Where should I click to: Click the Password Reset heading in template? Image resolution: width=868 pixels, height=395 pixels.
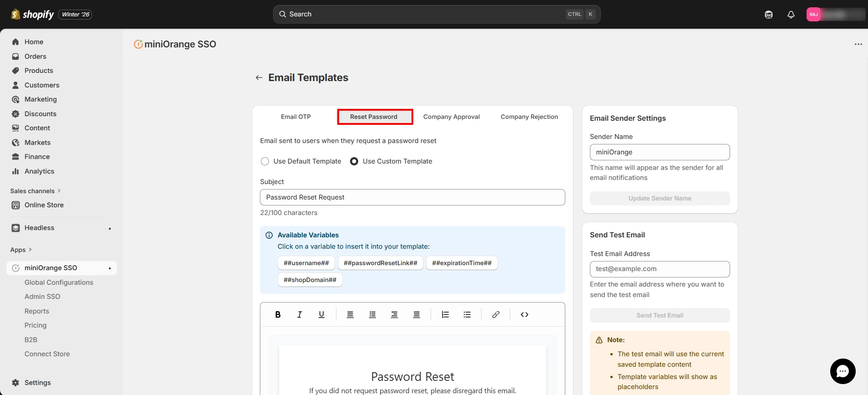[x=412, y=377]
